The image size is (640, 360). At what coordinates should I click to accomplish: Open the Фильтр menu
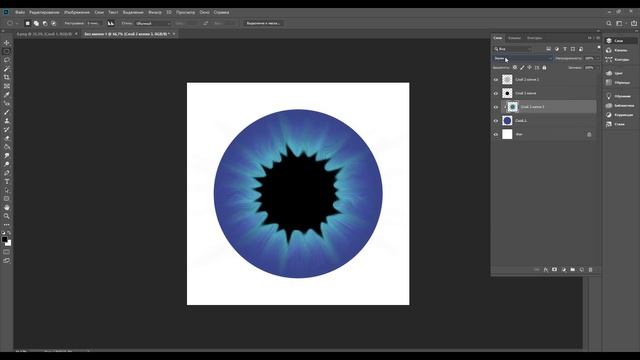coord(155,12)
